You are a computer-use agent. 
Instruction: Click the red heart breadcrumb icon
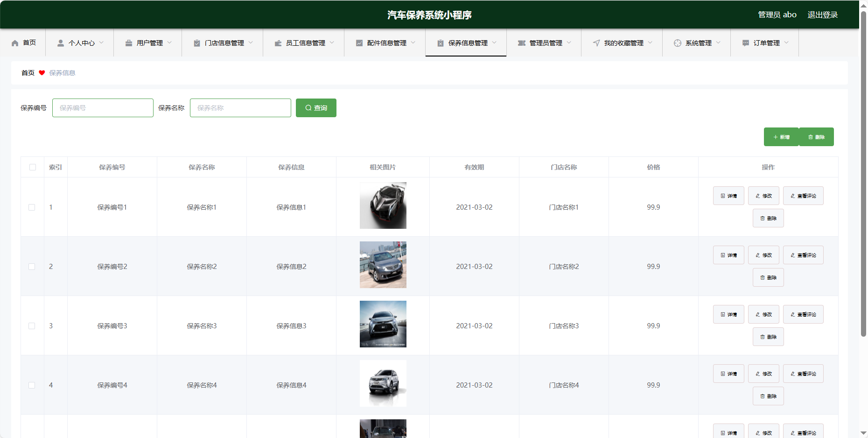tap(42, 73)
